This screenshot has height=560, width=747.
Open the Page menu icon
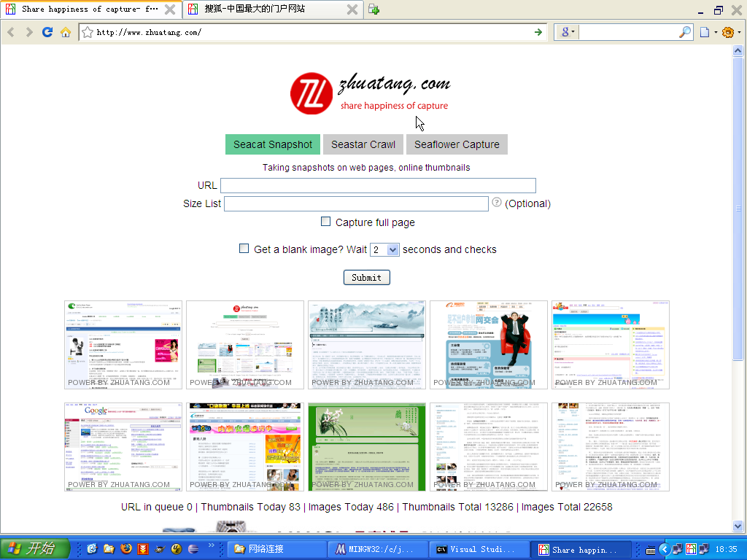pyautogui.click(x=705, y=32)
